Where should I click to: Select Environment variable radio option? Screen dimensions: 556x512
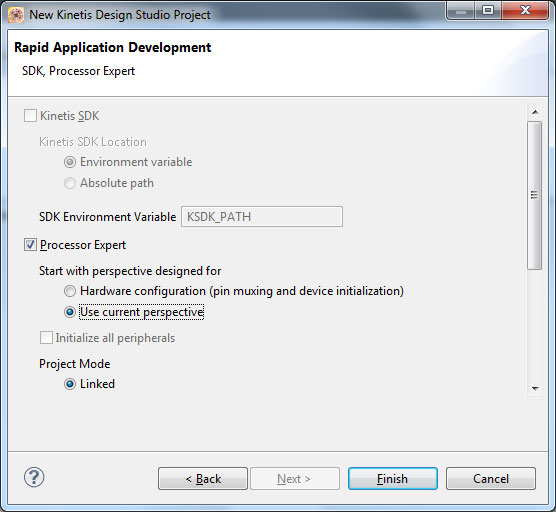pyautogui.click(x=70, y=162)
